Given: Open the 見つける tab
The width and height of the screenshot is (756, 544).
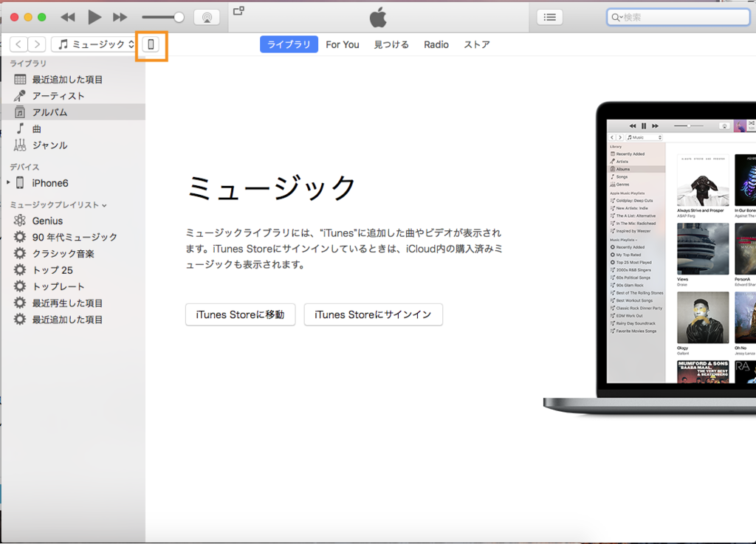Looking at the screenshot, I should coord(391,44).
